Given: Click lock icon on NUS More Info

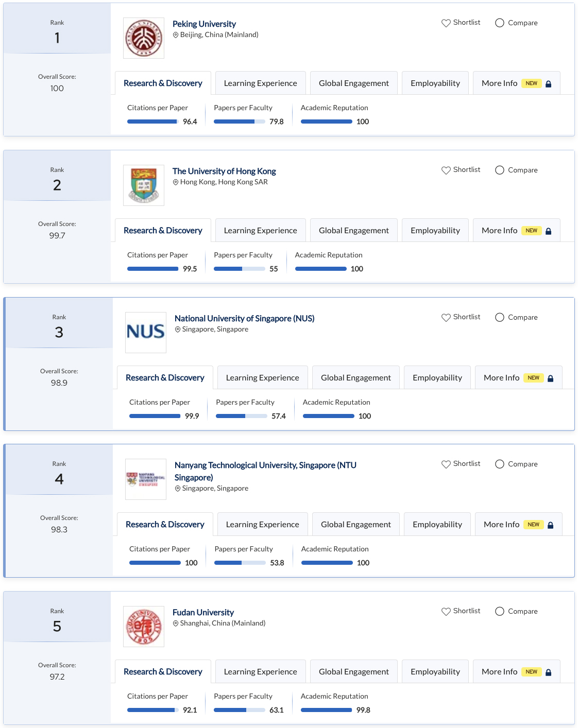Looking at the screenshot, I should click(550, 378).
